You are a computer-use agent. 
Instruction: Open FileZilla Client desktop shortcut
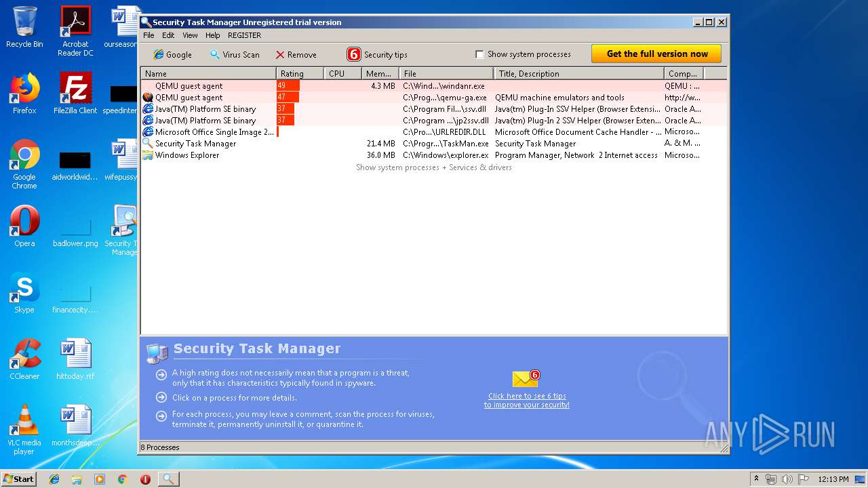click(75, 94)
